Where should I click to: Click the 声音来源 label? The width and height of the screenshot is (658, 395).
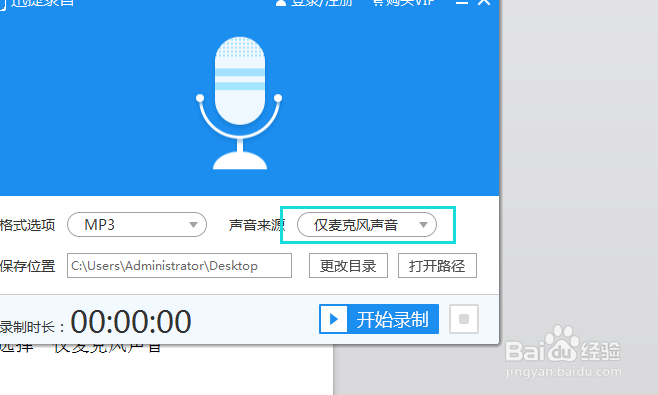pos(257,225)
